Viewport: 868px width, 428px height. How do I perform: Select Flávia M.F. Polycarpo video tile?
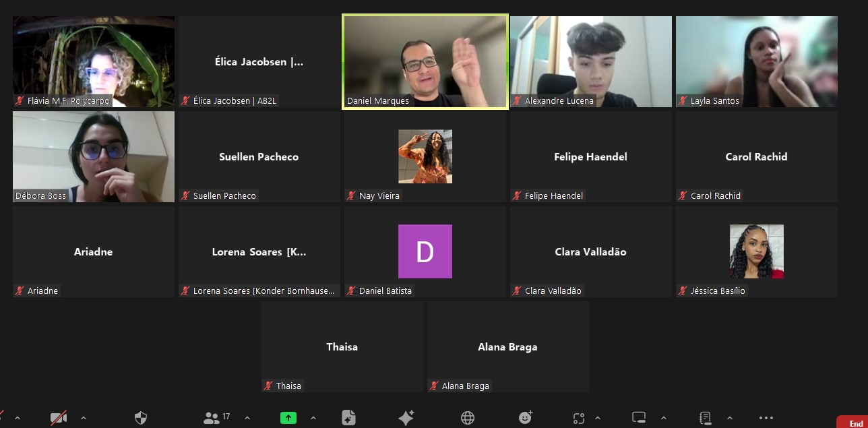click(x=94, y=61)
